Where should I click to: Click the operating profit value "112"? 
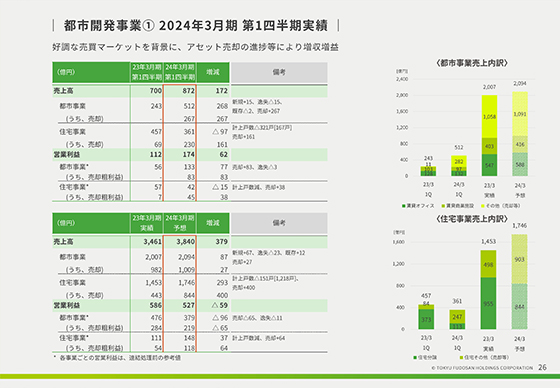pyautogui.click(x=156, y=154)
